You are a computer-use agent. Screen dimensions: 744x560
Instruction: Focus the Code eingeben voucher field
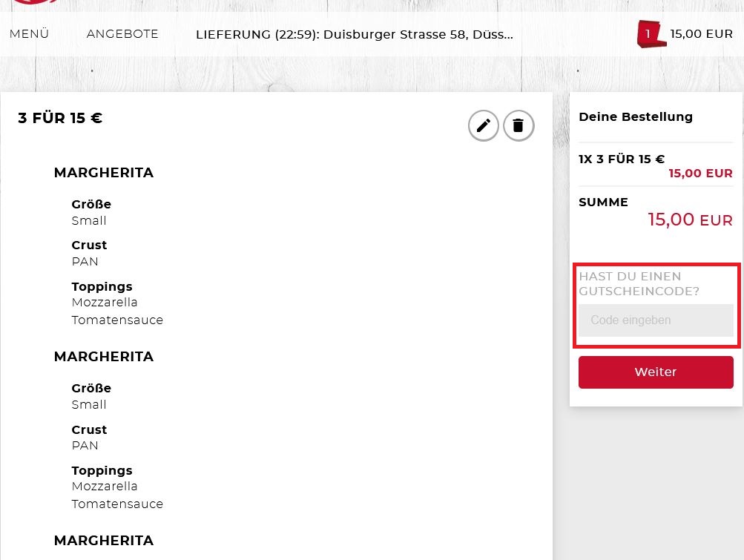pos(656,320)
